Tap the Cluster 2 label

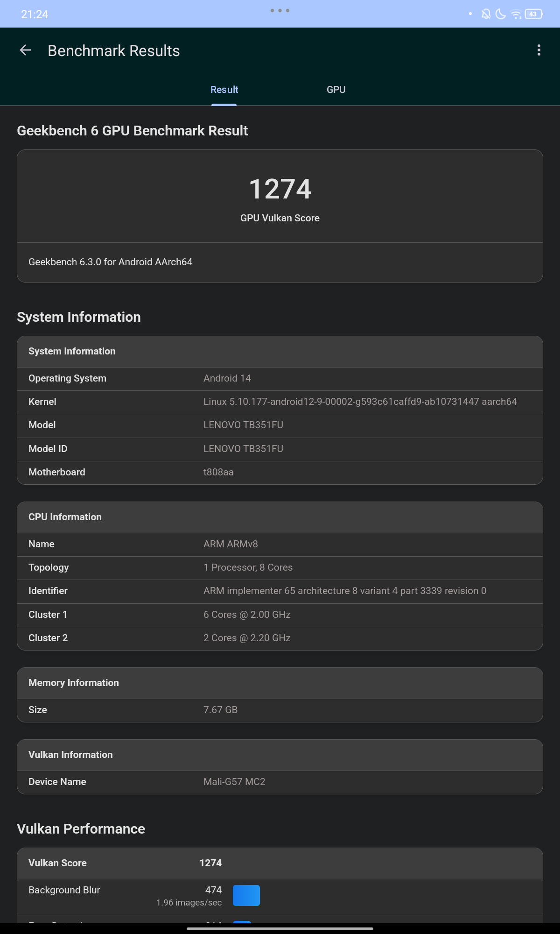(48, 638)
